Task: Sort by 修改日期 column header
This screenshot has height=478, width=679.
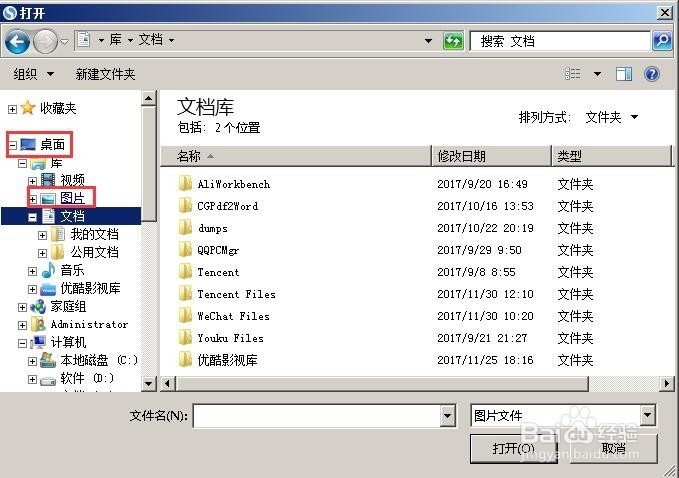Action: [492, 156]
